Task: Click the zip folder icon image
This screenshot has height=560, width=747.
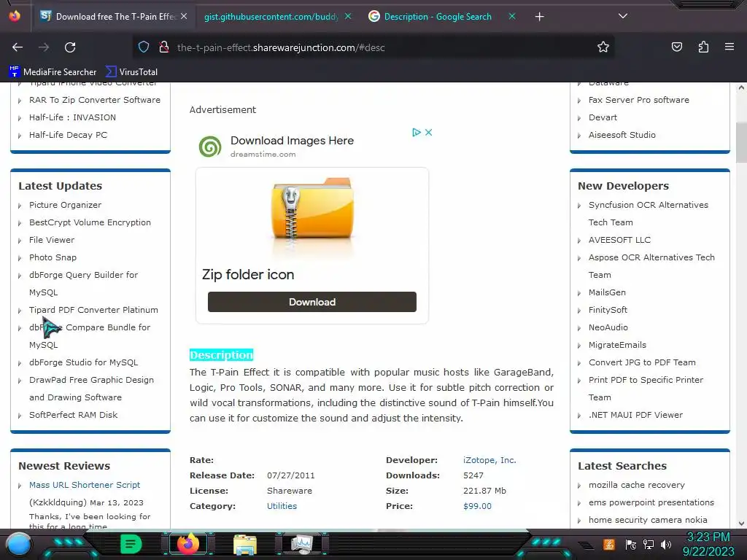Action: (312, 209)
